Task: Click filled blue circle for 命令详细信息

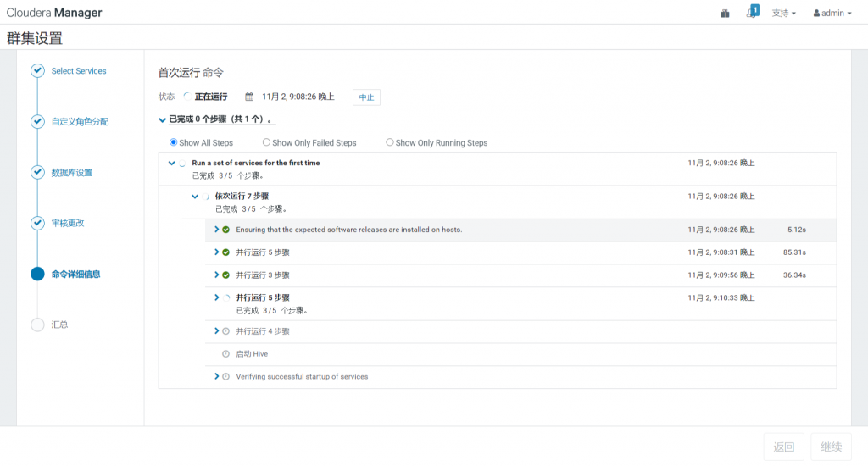Action: [x=37, y=274]
